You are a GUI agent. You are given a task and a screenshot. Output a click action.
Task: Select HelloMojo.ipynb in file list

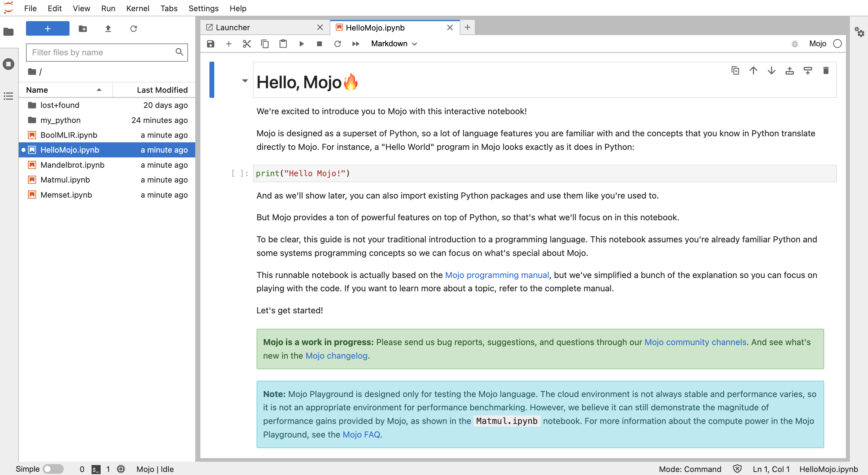[107, 150]
